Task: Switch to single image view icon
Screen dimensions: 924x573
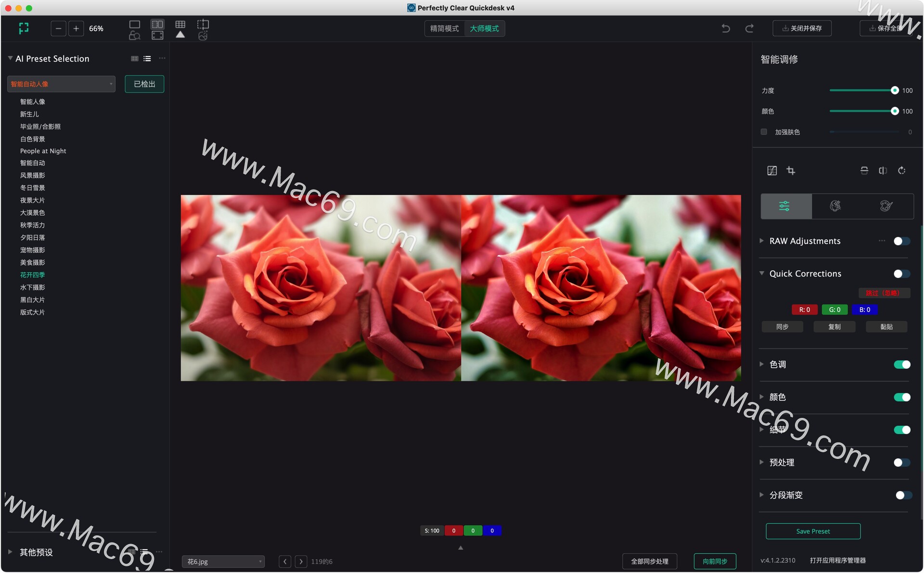Action: 135,24
